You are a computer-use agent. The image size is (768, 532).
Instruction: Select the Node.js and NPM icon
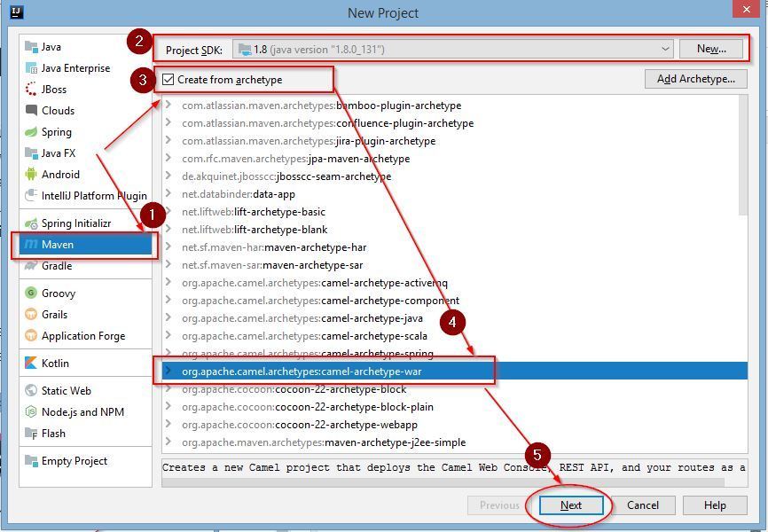31,412
